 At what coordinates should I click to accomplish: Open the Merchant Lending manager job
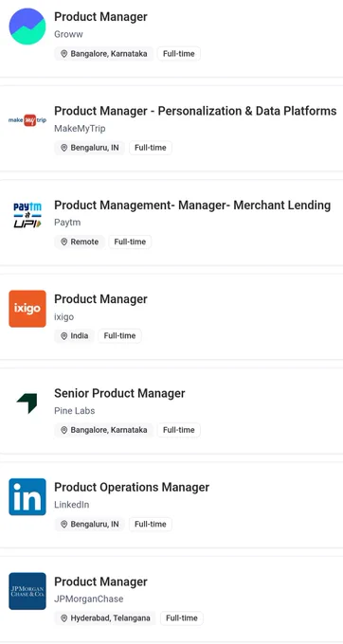192,205
